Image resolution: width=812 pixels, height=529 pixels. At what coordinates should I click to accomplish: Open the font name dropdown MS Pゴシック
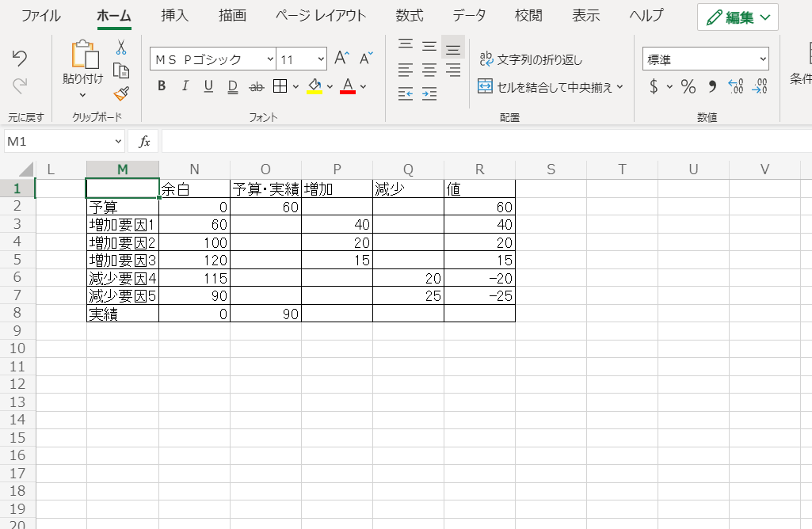click(269, 59)
